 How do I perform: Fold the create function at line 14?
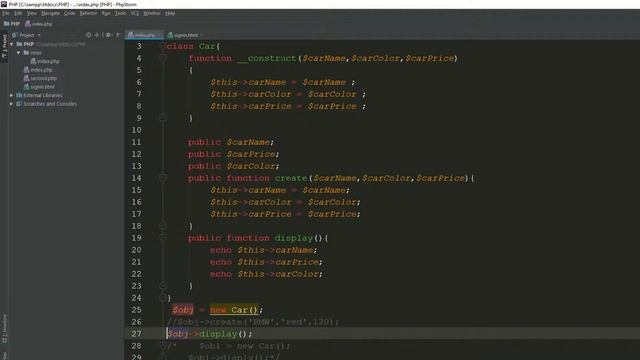click(163, 178)
